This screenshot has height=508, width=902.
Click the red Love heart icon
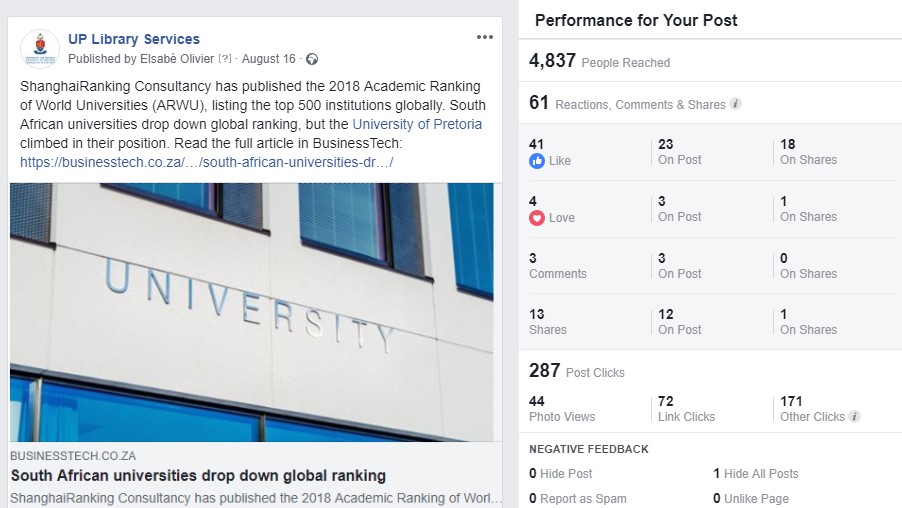(537, 218)
